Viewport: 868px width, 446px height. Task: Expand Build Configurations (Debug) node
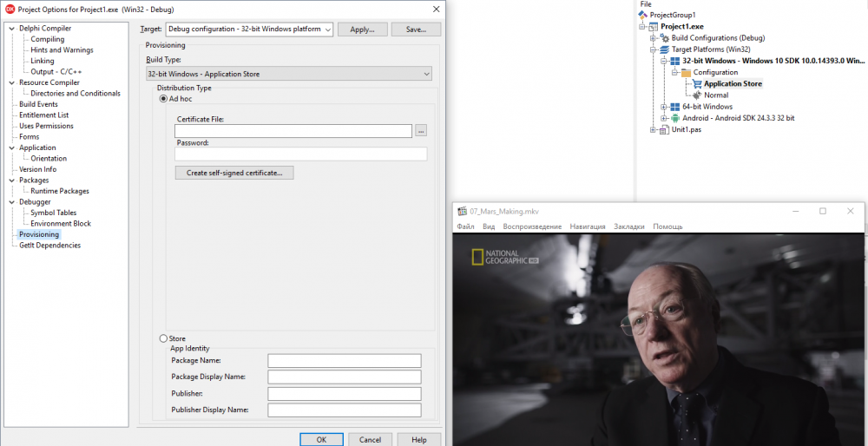653,38
